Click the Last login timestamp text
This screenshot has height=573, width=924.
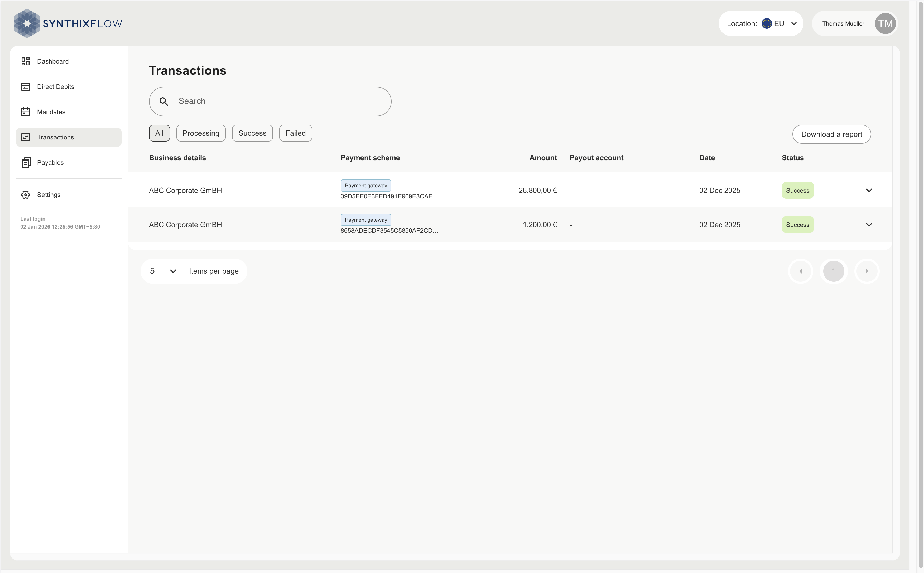[60, 227]
